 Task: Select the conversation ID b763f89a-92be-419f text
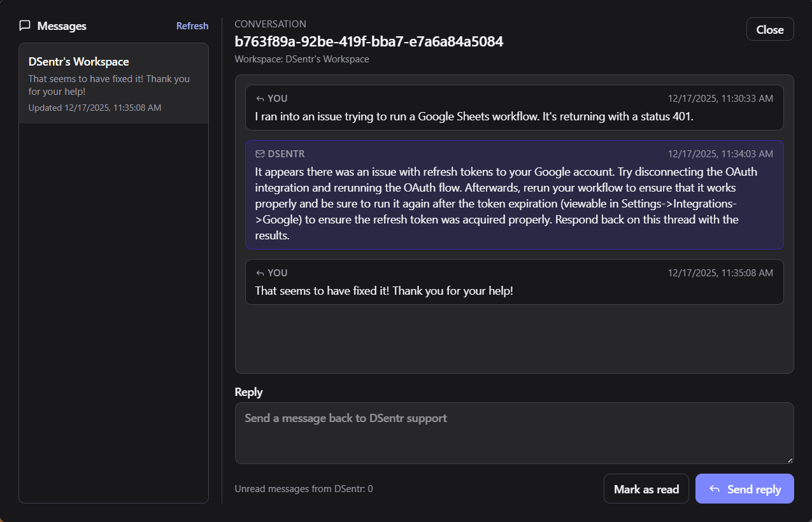point(369,42)
